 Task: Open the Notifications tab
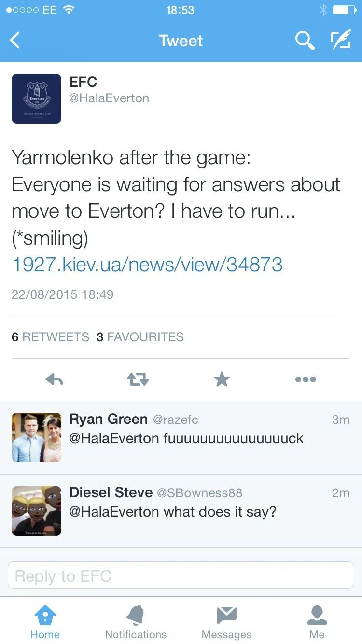(x=136, y=622)
